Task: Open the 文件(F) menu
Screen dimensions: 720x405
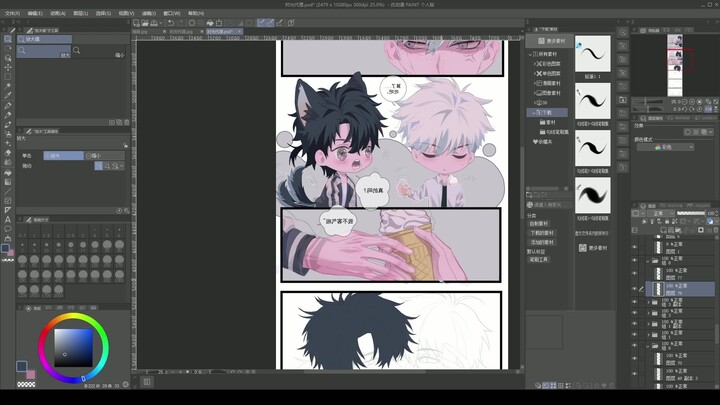Action: click(12, 13)
